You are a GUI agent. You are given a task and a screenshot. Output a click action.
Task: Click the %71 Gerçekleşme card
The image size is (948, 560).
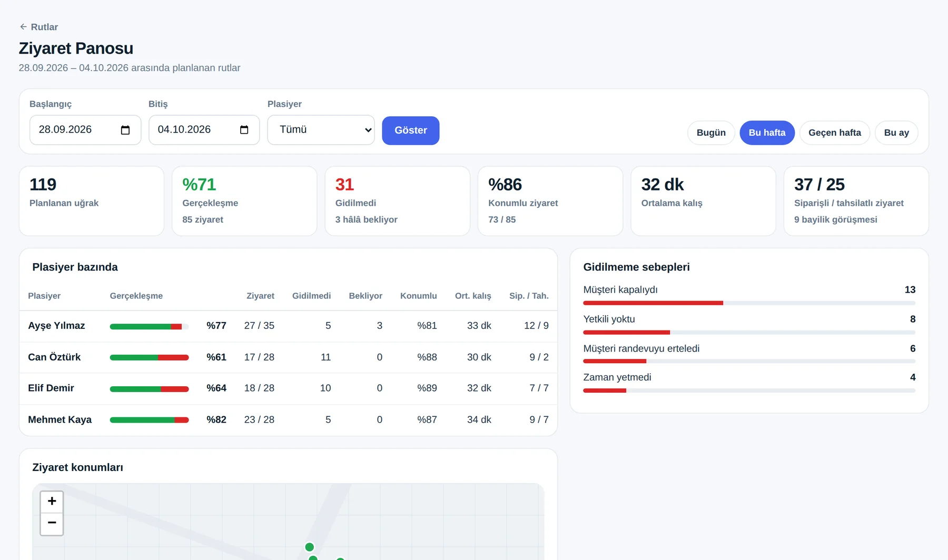(x=244, y=201)
